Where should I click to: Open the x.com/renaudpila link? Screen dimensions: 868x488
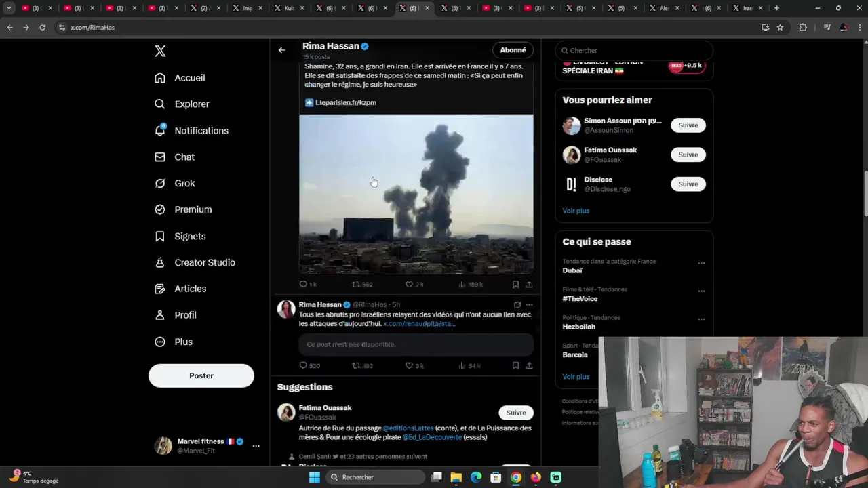(419, 324)
